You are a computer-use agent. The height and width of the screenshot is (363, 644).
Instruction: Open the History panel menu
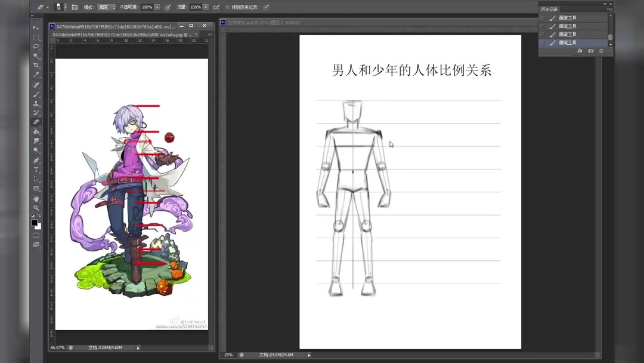point(609,9)
